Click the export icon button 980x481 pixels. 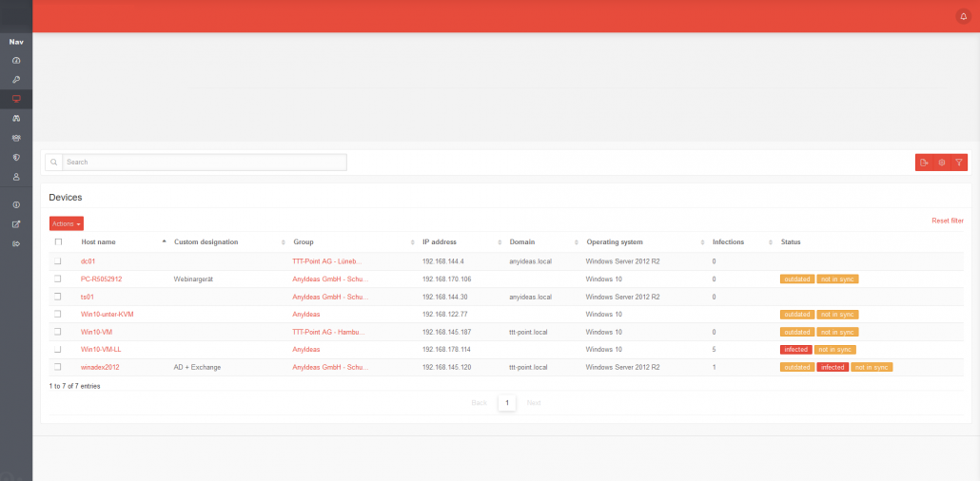(x=924, y=163)
